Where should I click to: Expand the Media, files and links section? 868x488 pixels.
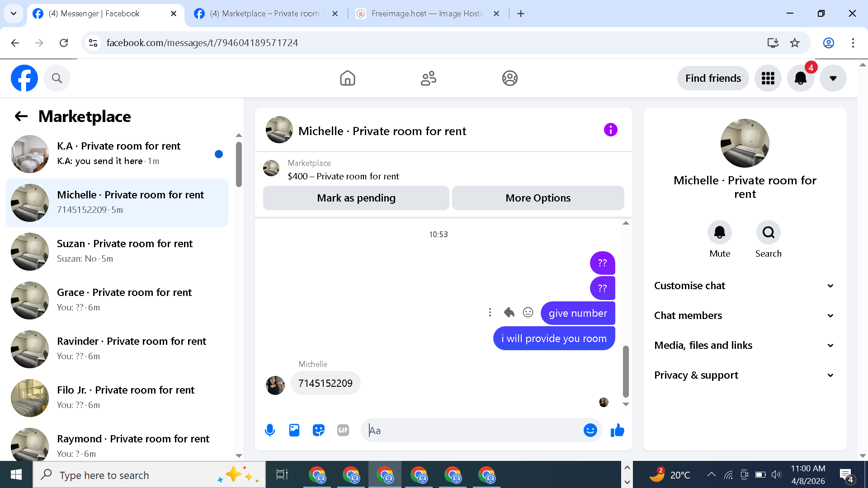[x=745, y=345]
